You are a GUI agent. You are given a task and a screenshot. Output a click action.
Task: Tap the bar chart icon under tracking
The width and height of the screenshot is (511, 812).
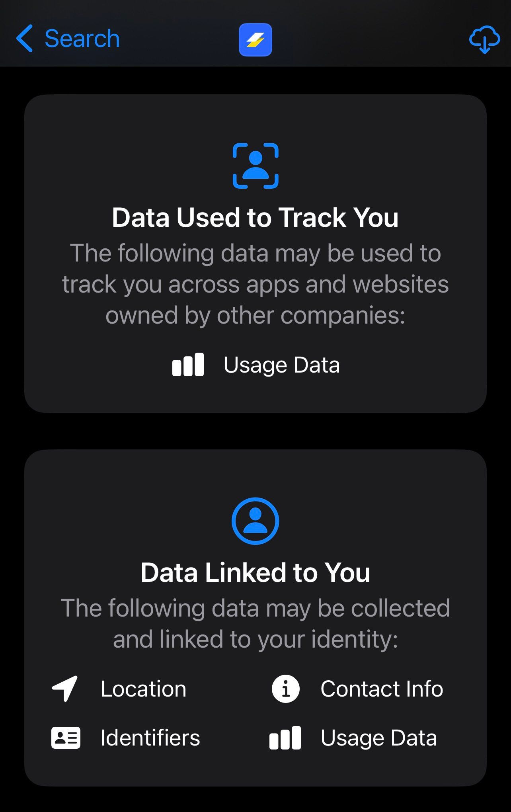click(188, 365)
